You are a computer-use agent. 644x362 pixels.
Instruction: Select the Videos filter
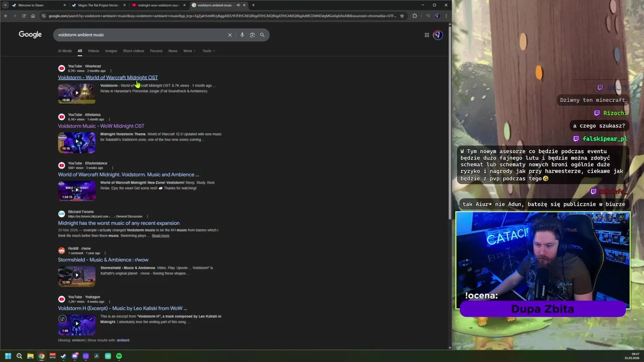pyautogui.click(x=94, y=51)
